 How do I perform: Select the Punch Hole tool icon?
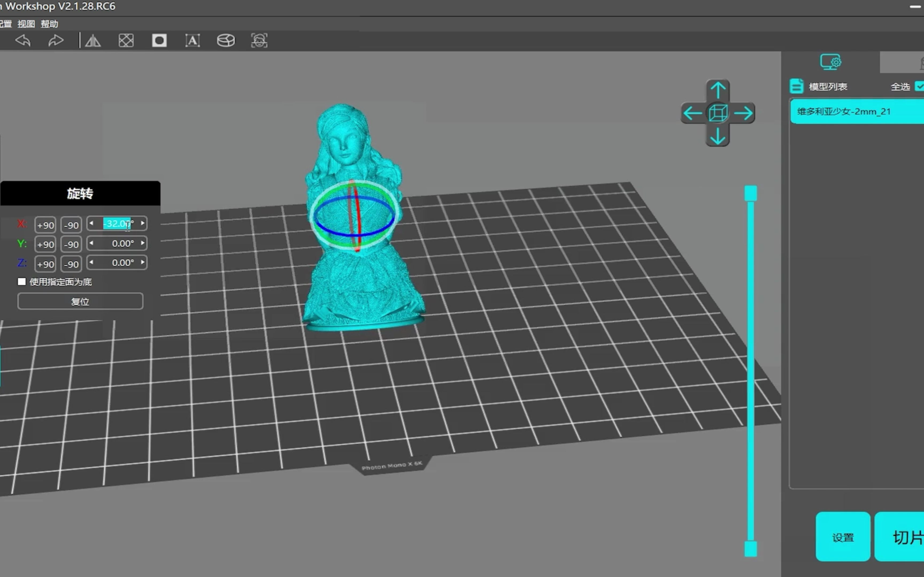[x=159, y=40]
